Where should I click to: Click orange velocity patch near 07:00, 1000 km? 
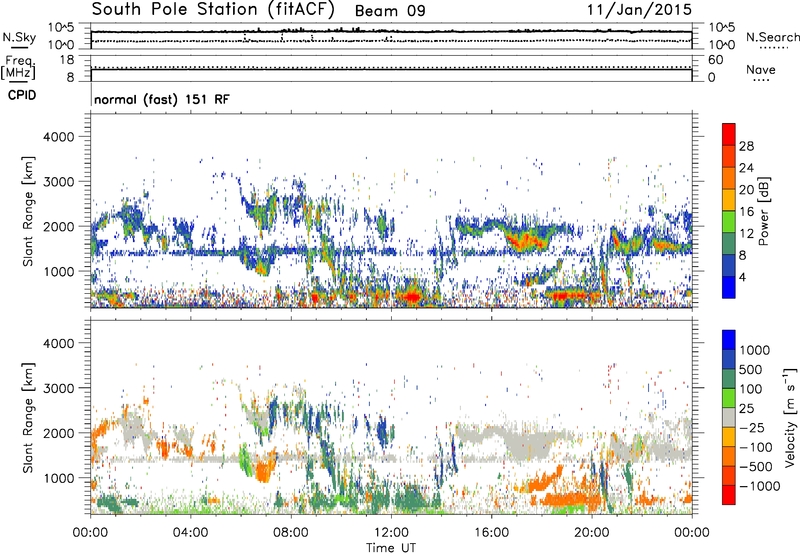[x=263, y=471]
